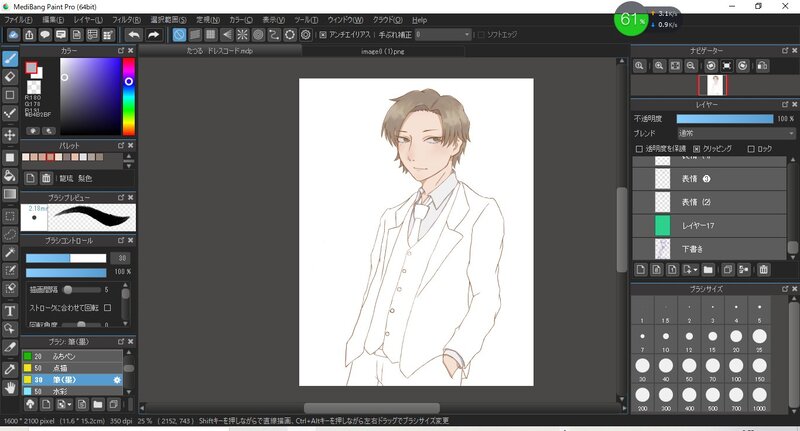Choose the Hand pan tool
The height and width of the screenshot is (431, 800).
coord(10,387)
